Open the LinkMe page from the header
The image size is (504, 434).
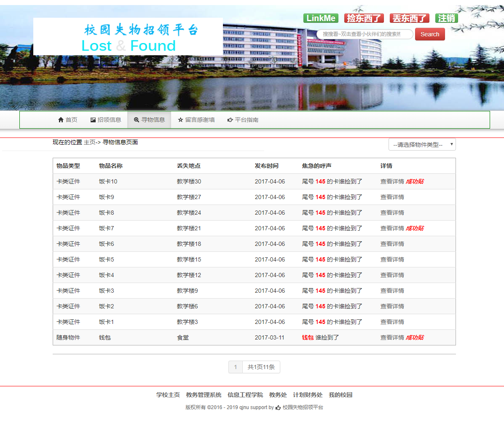[x=321, y=18]
